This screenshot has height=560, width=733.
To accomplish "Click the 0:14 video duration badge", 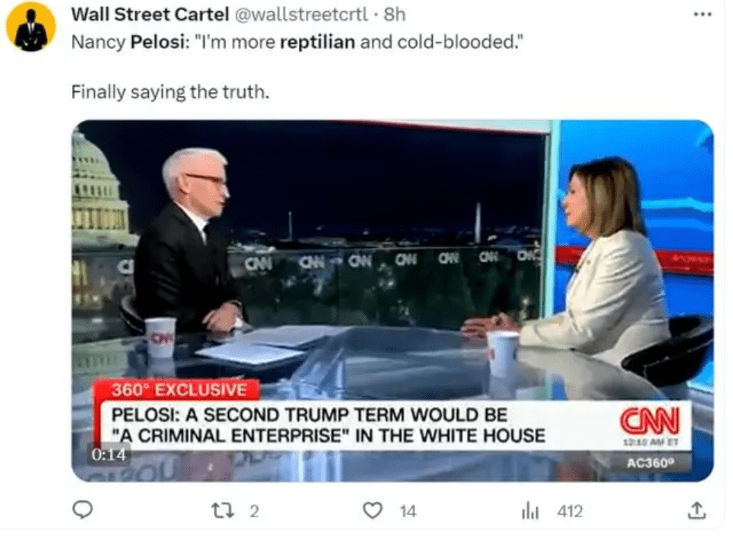I will tap(108, 455).
